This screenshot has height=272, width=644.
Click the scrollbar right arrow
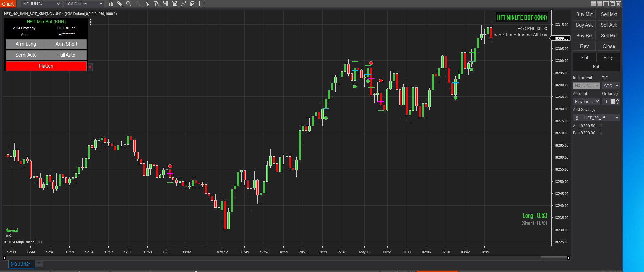coord(569,258)
